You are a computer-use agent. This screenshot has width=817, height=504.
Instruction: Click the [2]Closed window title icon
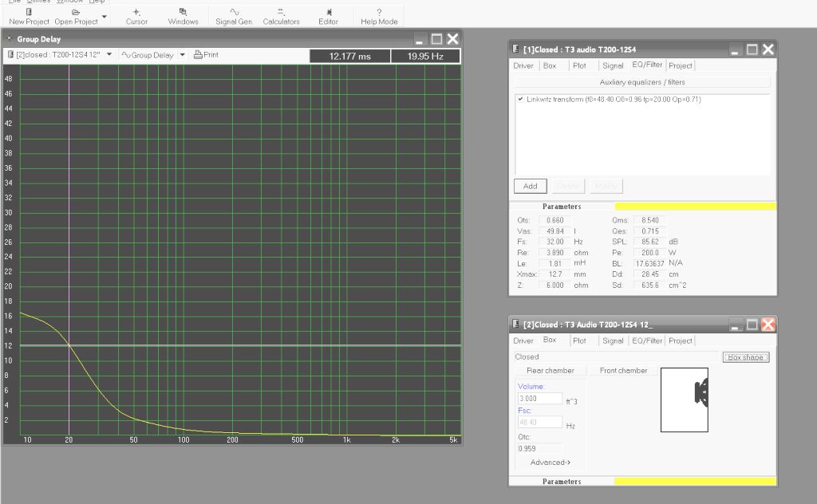(516, 324)
